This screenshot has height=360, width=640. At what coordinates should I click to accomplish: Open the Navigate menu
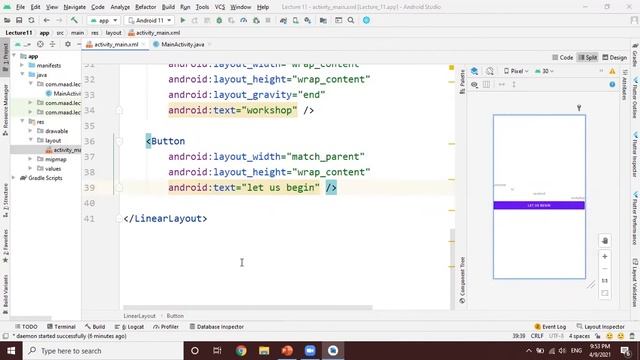click(74, 7)
